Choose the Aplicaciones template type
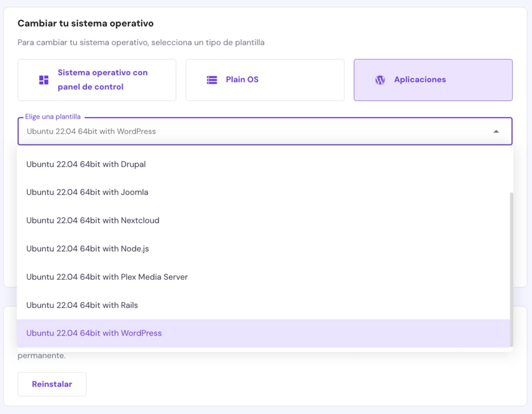Image resolution: width=532 pixels, height=414 pixels. click(433, 80)
